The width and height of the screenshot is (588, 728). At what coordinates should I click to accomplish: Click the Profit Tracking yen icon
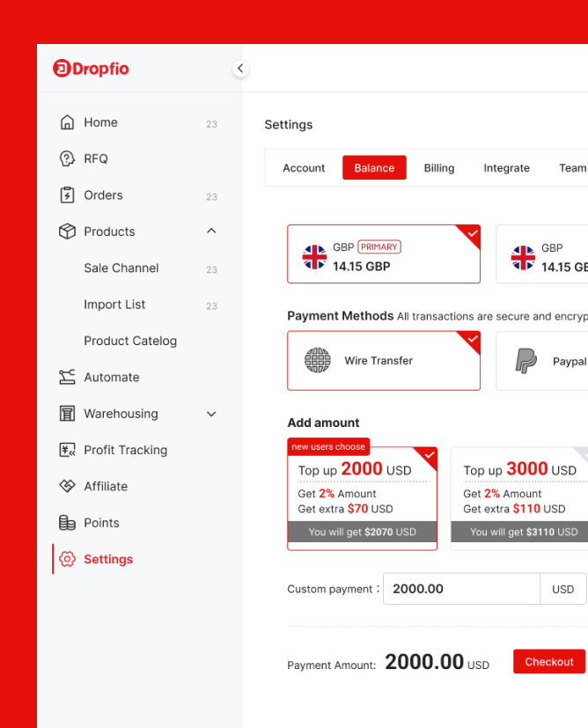(67, 450)
